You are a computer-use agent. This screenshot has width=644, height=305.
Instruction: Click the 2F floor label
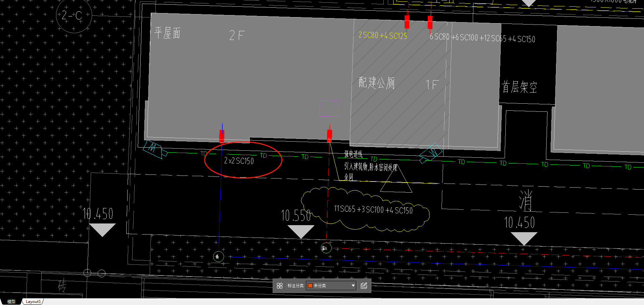(237, 35)
